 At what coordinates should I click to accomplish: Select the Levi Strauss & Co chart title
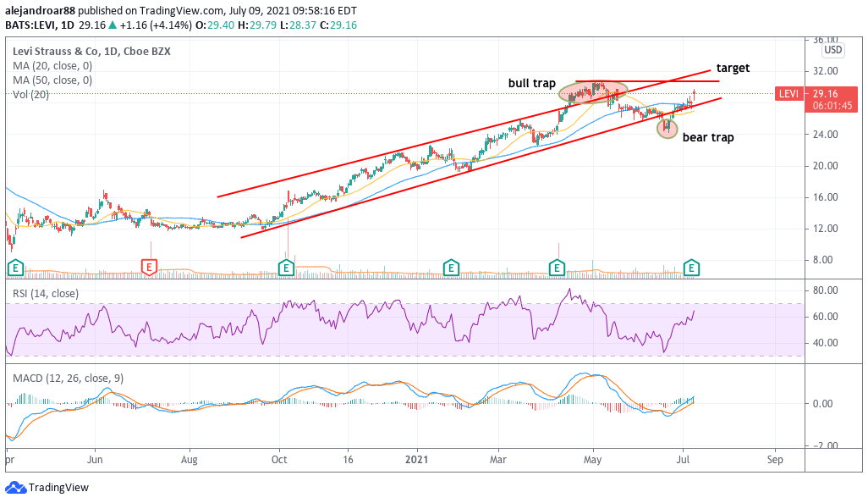pos(91,51)
